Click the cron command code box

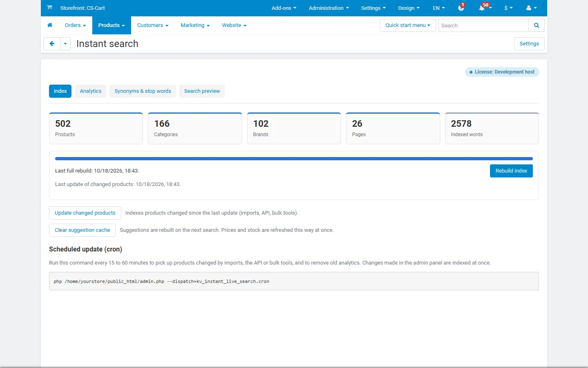coord(294,281)
